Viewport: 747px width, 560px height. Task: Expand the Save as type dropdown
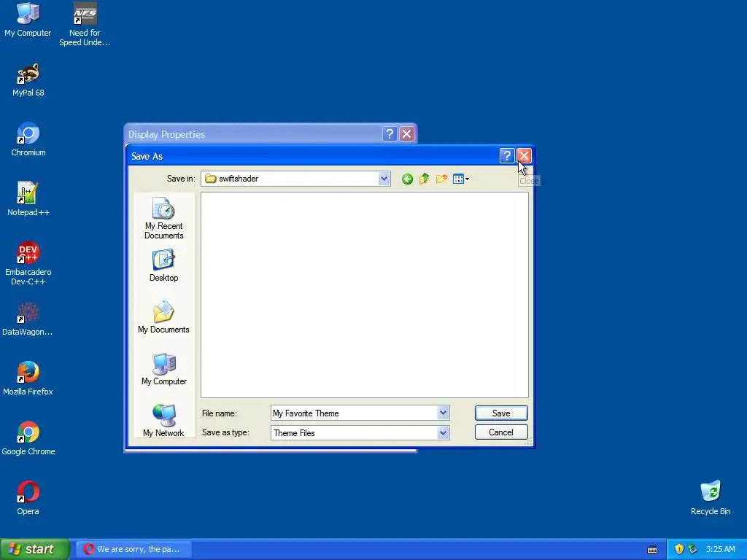(443, 433)
